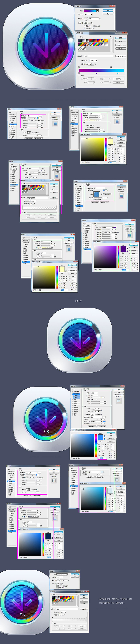Pick the orange-yellow-orange preset in purple-cyan gradient editor

107,41
